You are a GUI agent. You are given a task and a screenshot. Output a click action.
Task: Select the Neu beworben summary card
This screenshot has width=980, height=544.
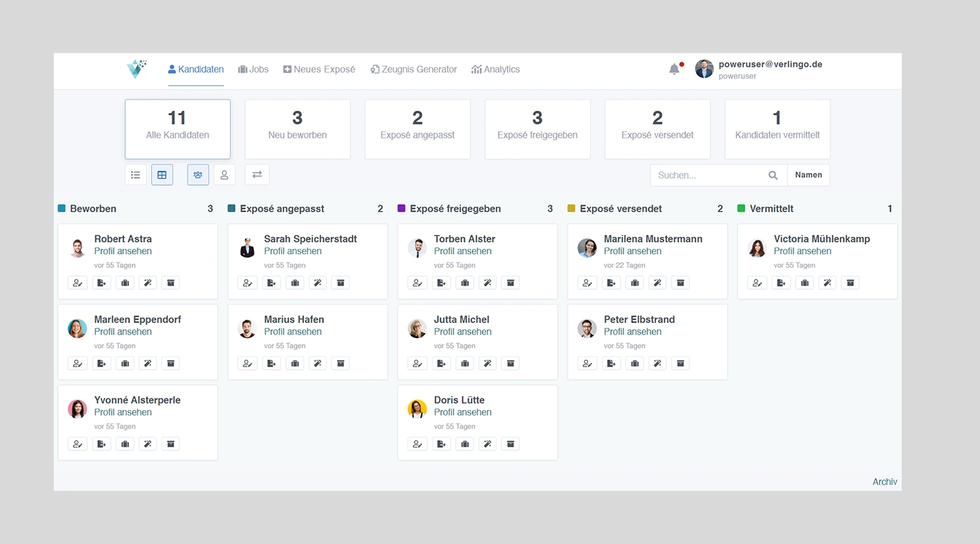(297, 129)
